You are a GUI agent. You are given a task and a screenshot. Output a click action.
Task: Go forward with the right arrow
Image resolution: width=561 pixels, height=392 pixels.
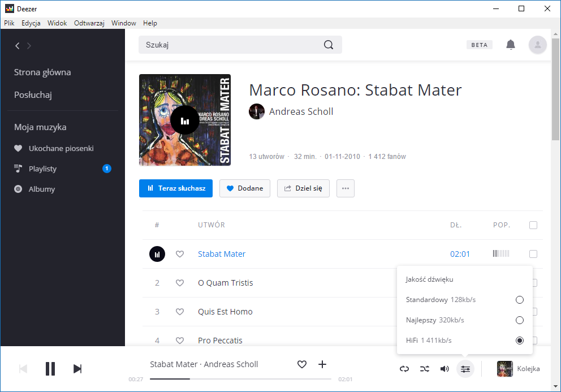29,46
